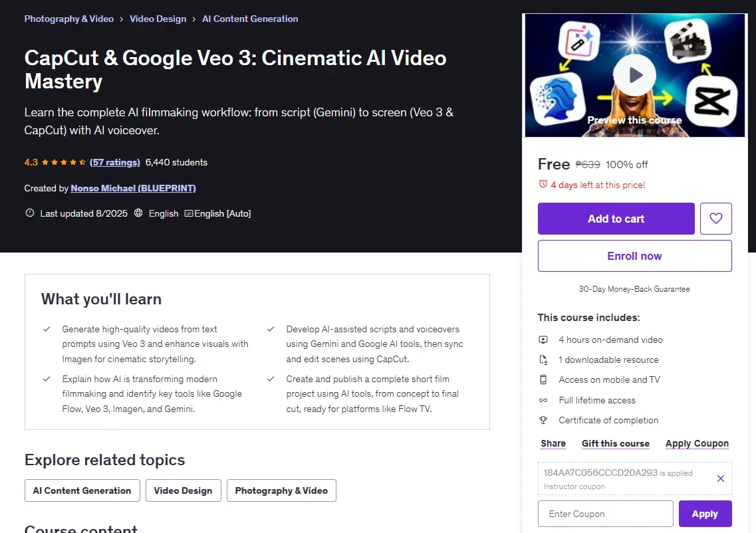
Task: Open Video Design breadcrumb link
Action: (x=158, y=19)
